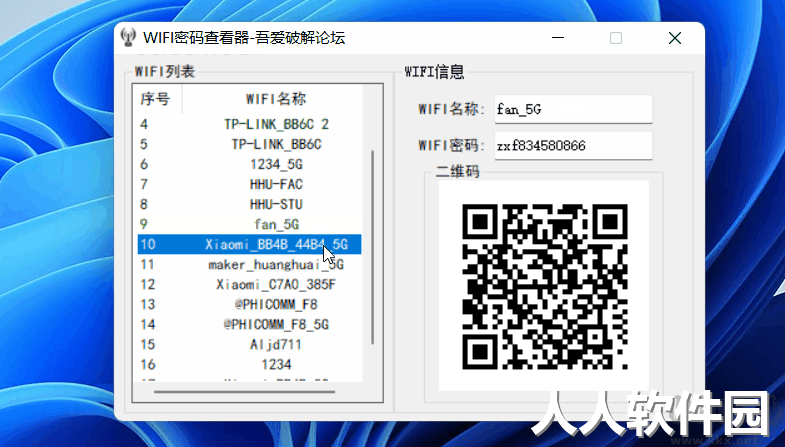Click the WIFI名称 column header
785x447 pixels.
tap(272, 99)
